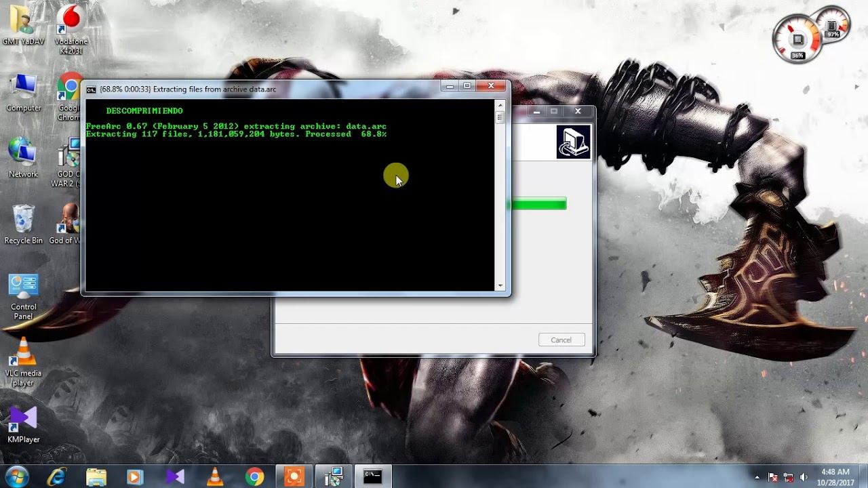Maximize the extracting console window
The height and width of the screenshot is (488, 868).
(467, 86)
